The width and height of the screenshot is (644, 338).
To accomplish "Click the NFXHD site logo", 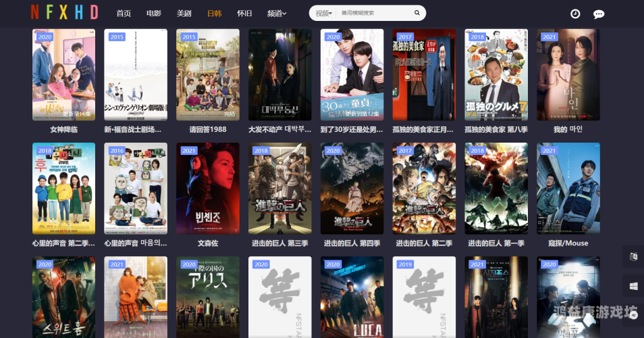I will pos(64,12).
